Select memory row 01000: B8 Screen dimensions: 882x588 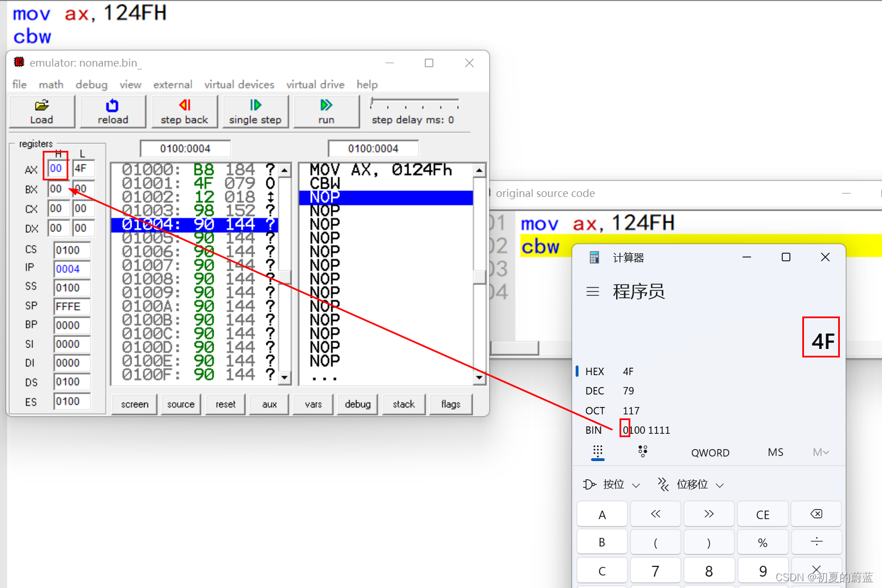click(x=195, y=170)
